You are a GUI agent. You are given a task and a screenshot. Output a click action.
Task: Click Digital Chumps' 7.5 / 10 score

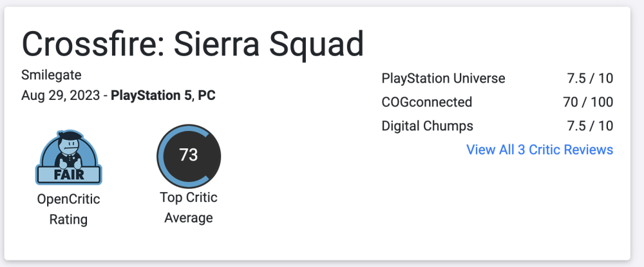point(589,126)
